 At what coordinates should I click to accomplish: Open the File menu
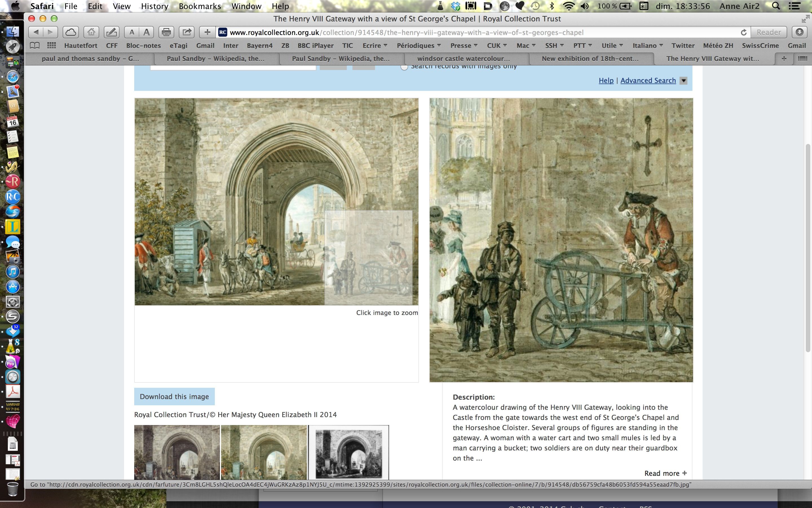(x=71, y=6)
